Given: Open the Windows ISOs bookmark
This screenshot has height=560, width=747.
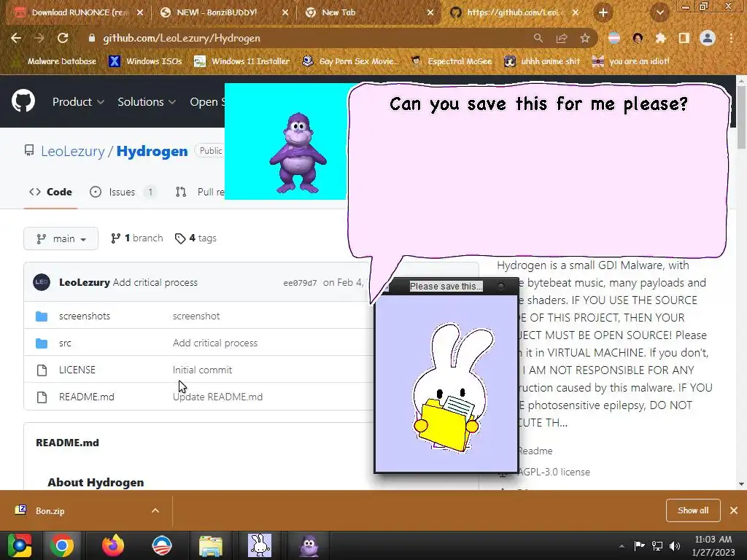Looking at the screenshot, I should (146, 61).
